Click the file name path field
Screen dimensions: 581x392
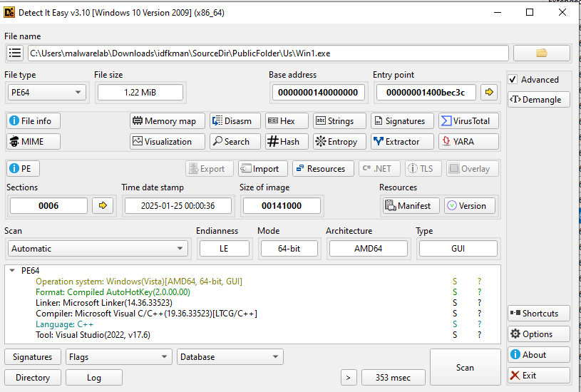point(268,53)
